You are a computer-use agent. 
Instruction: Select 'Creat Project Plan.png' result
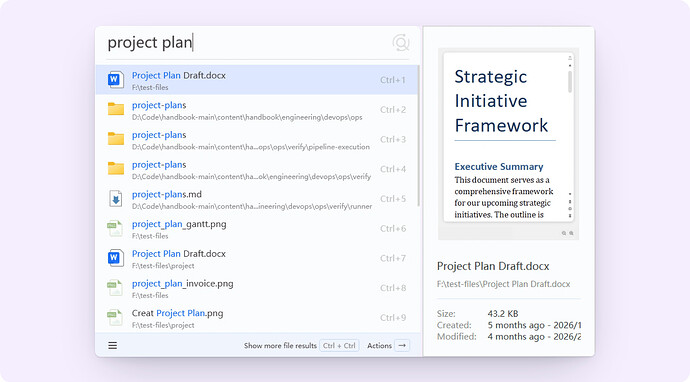(257, 317)
